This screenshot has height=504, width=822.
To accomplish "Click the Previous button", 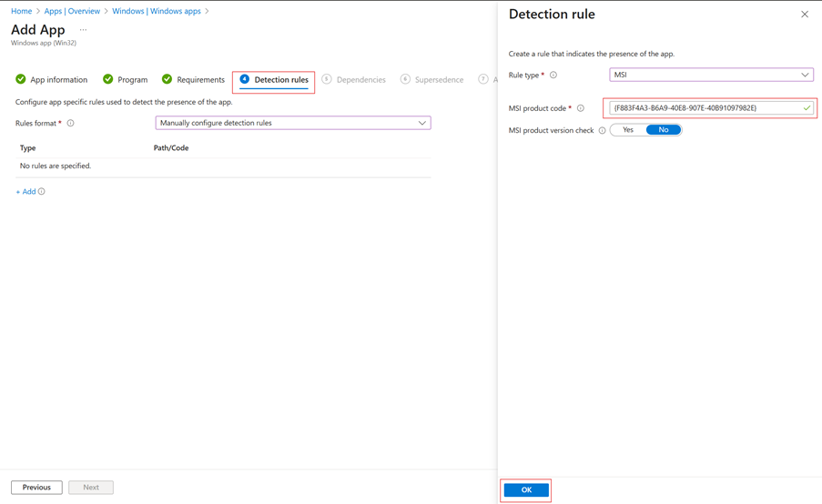I will pyautogui.click(x=36, y=488).
